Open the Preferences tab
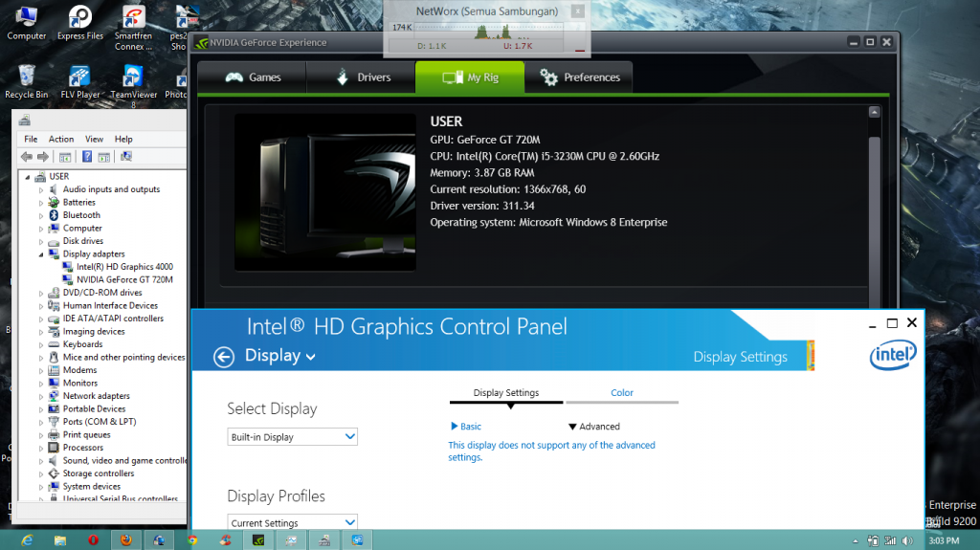The height and width of the screenshot is (550, 980). 579,77
